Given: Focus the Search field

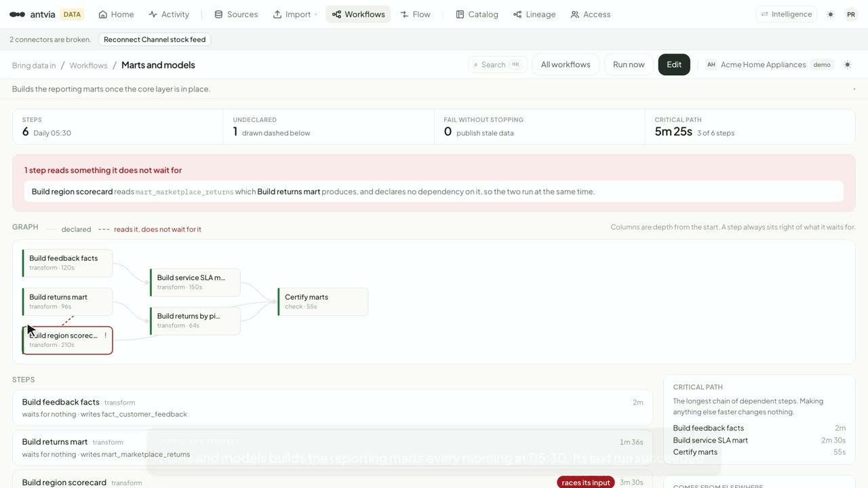Looking at the screenshot, I should point(497,64).
